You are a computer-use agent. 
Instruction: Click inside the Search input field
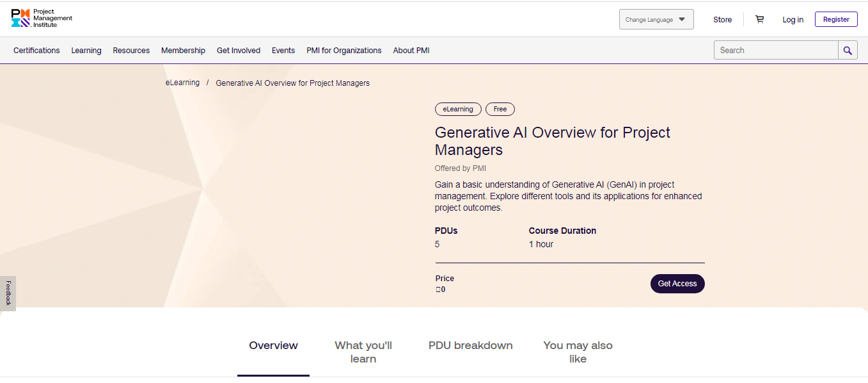tap(775, 51)
